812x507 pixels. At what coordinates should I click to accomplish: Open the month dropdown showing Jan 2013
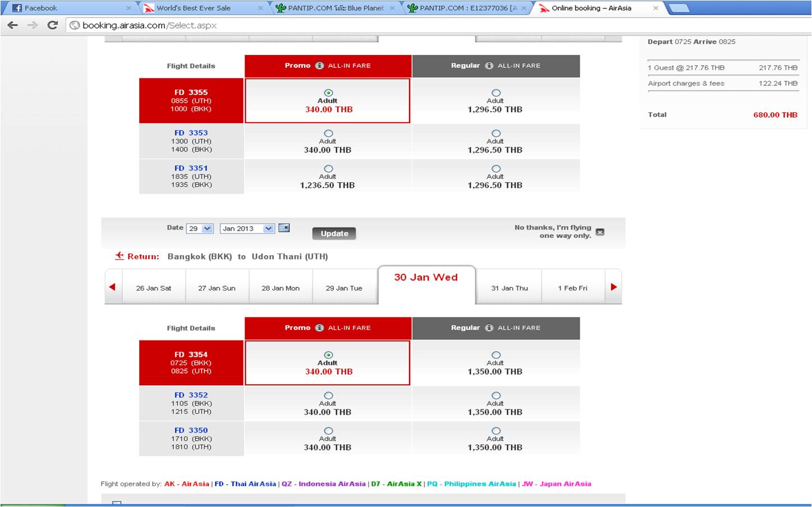(247, 228)
